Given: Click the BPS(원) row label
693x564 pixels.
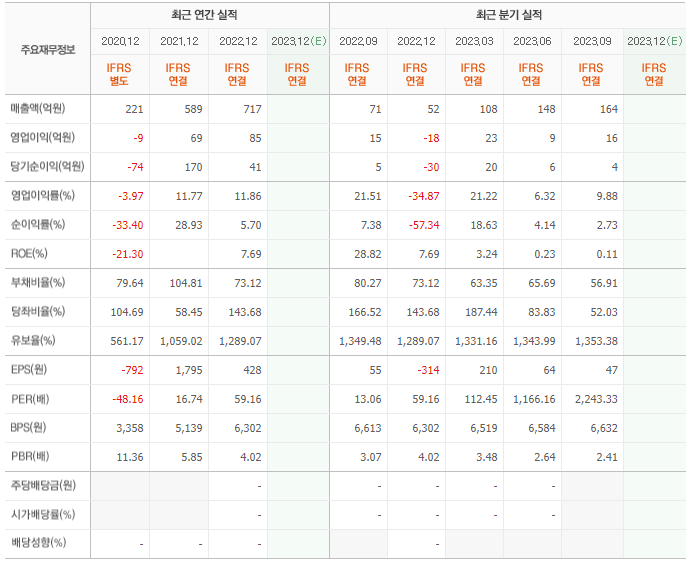Looking at the screenshot, I should coord(28,427).
